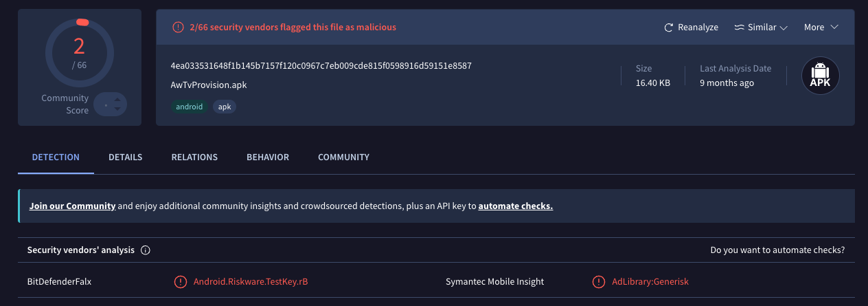Click the Security vendors' analysis heading
Viewport: 868px width, 306px height.
pyautogui.click(x=81, y=250)
